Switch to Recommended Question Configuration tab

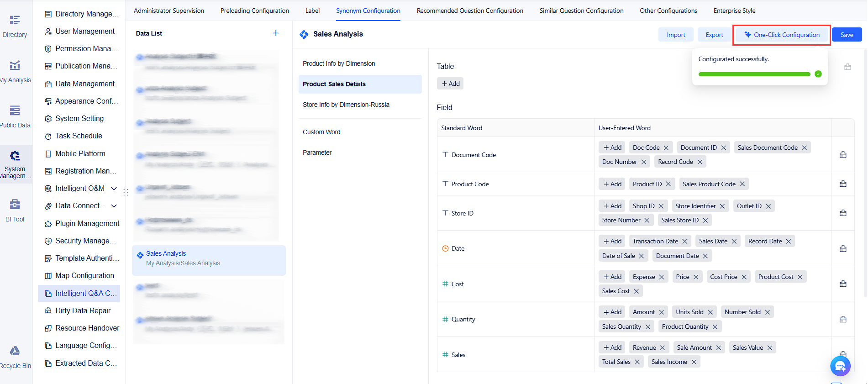coord(469,11)
